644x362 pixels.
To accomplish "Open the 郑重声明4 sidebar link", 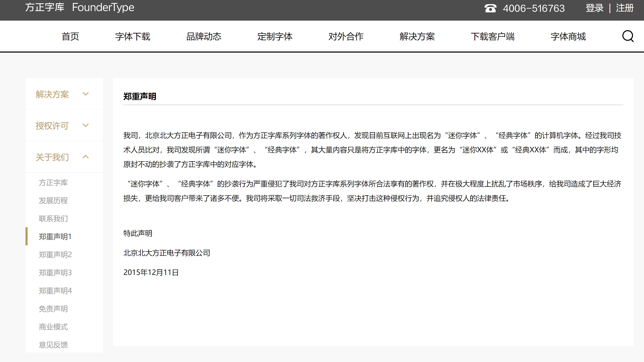I will (x=55, y=291).
